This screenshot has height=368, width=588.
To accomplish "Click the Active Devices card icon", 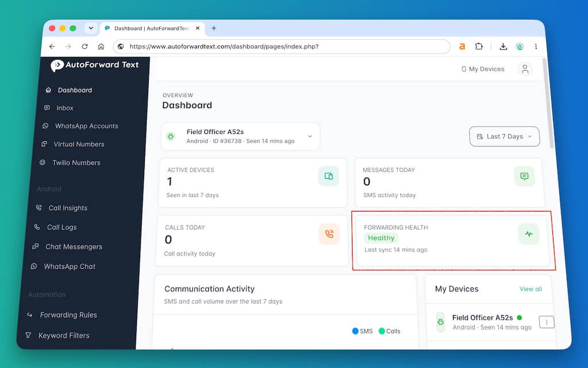I will (x=328, y=176).
